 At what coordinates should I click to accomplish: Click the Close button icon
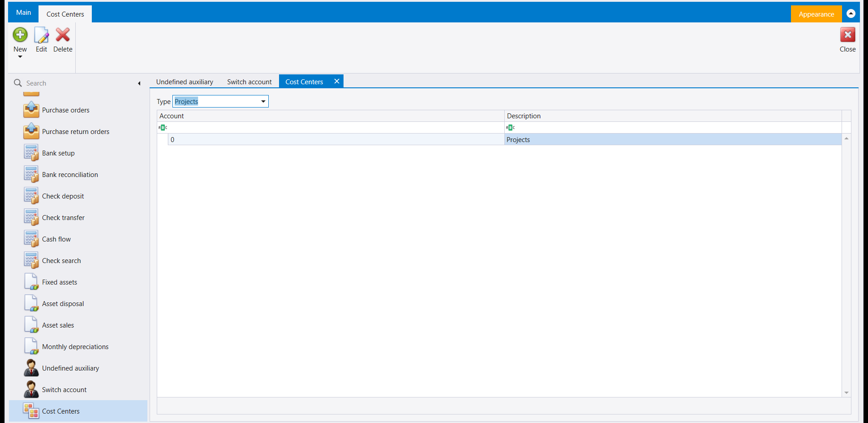(847, 35)
